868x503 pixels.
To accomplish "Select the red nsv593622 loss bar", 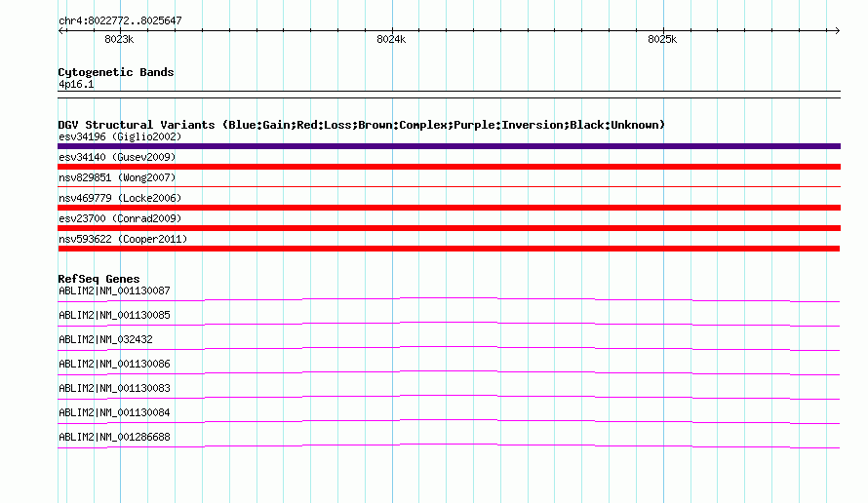I will (449, 249).
